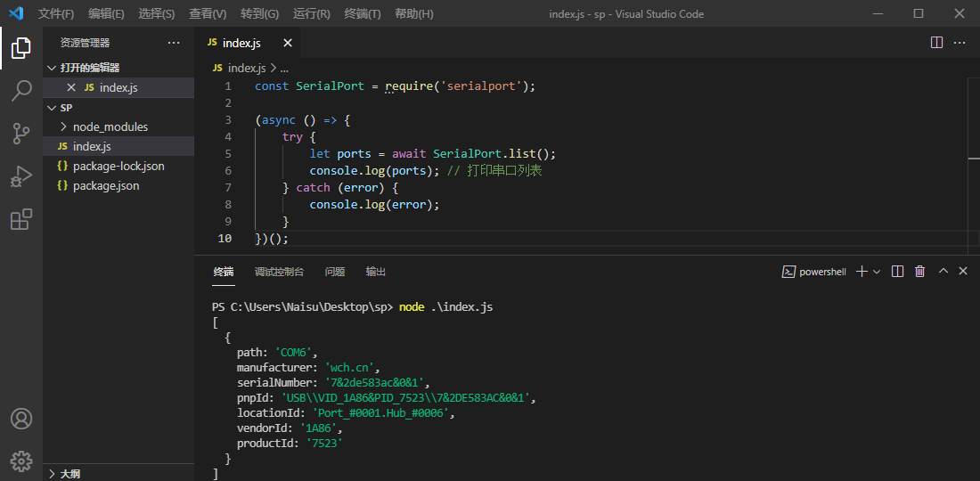Screen dimensions: 980x481
Task: Open Explorer panel more actions (...)
Action: (x=174, y=43)
